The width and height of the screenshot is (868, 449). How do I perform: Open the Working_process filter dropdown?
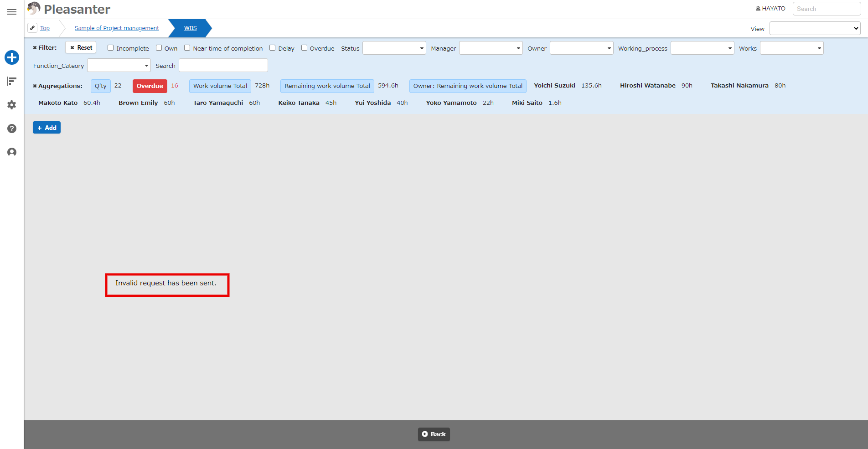[x=702, y=48]
